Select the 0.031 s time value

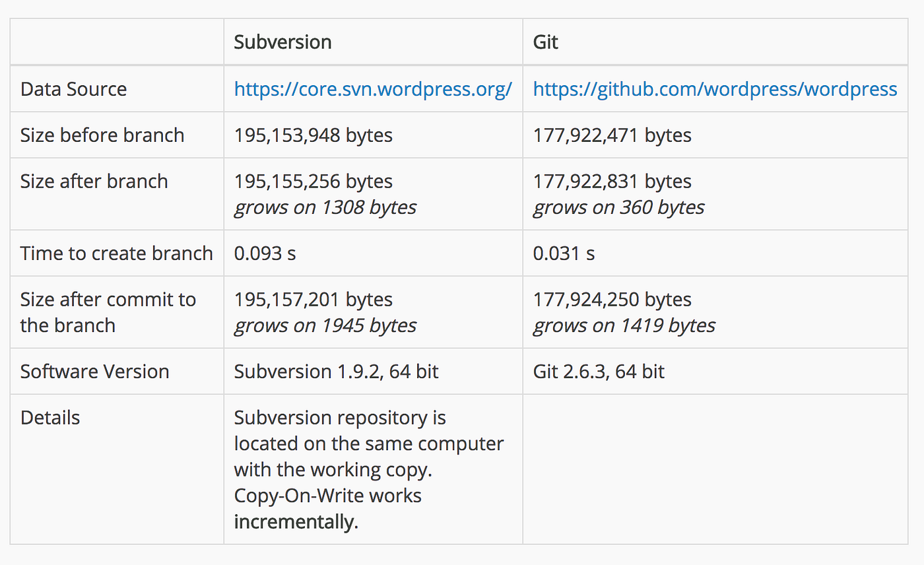click(x=564, y=253)
